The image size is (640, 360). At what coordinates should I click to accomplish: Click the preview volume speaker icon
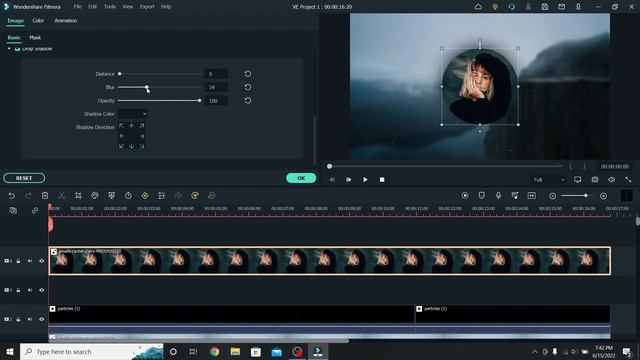click(x=611, y=180)
